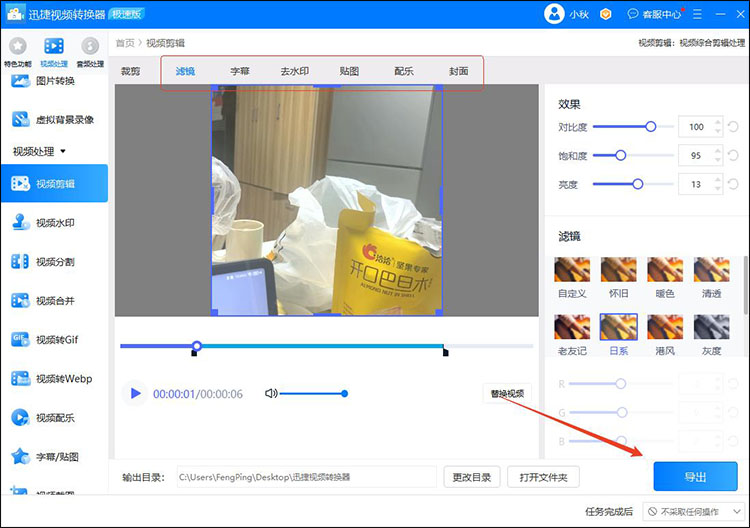This screenshot has width=750, height=528.
Task: Click 替换视频 button
Action: [507, 394]
